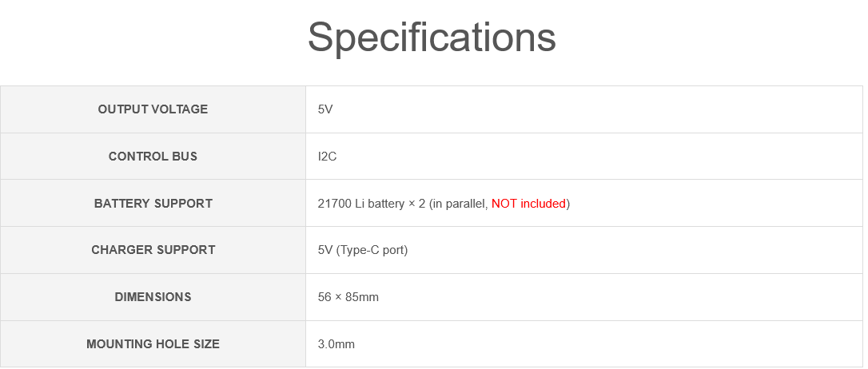This screenshot has width=868, height=369.
Task: Click the "× 2" battery quantity text
Action: tap(416, 204)
